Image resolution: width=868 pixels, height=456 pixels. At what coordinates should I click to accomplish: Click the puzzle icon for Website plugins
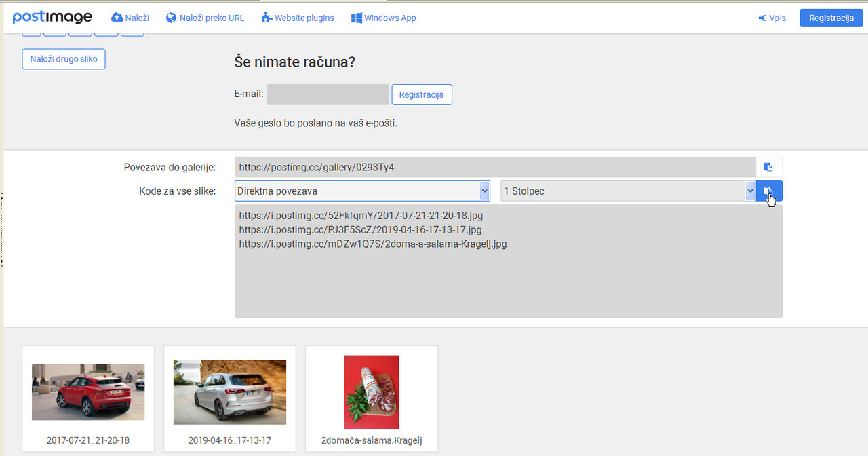(267, 18)
